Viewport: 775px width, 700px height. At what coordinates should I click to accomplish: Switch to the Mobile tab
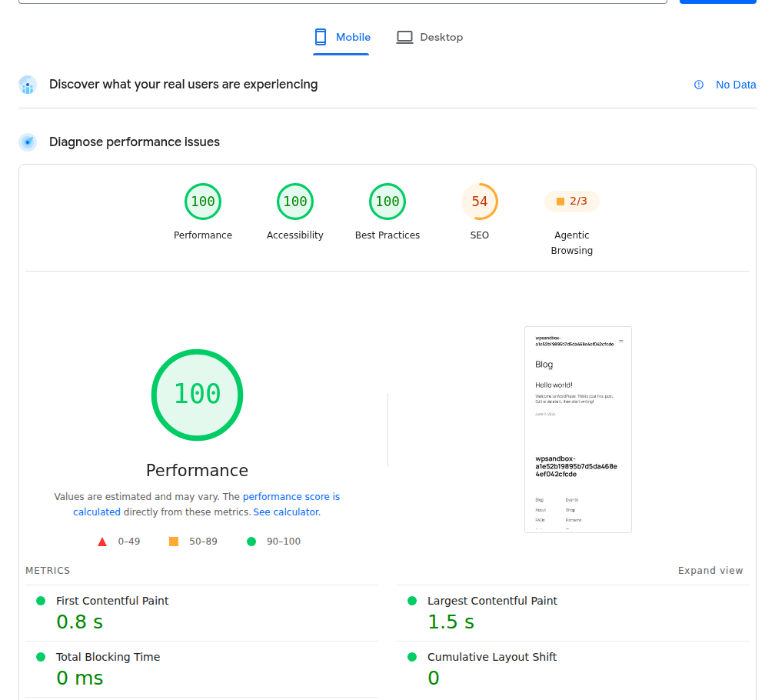pyautogui.click(x=341, y=38)
